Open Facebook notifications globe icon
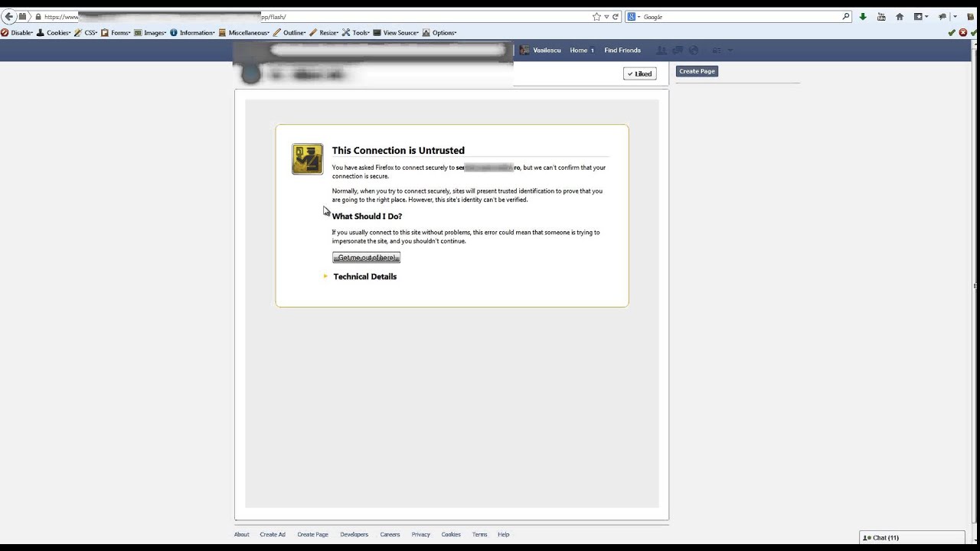 click(694, 51)
